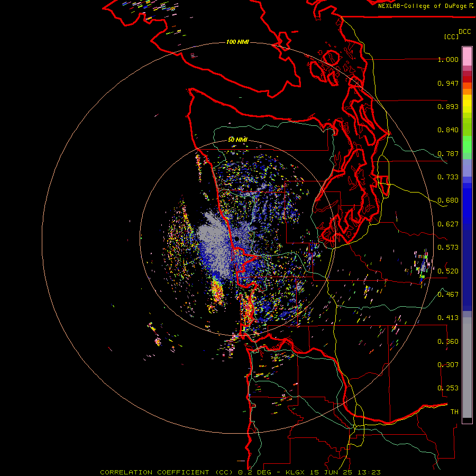The width and height of the screenshot is (476, 476).
Task: Click the 0.573 scale value
Action: point(448,248)
